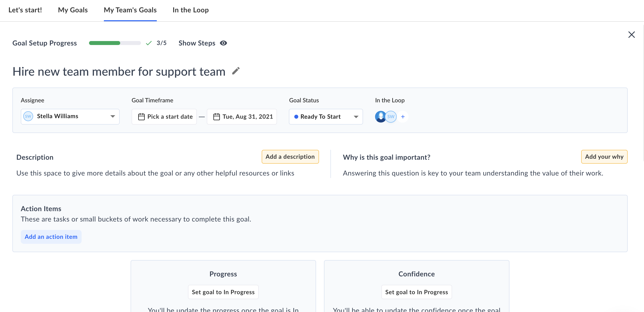Screen dimensions: 644x312
Task: Switch to the My Goals tab
Action: pos(73,10)
